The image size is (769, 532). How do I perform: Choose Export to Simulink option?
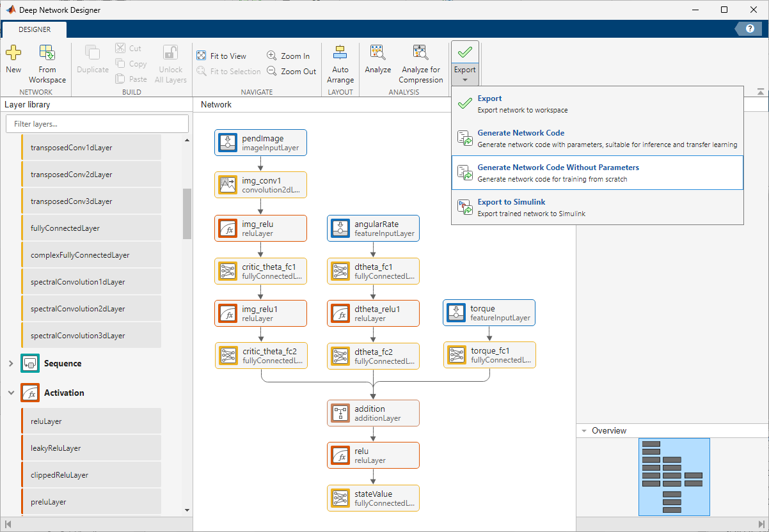coord(597,207)
